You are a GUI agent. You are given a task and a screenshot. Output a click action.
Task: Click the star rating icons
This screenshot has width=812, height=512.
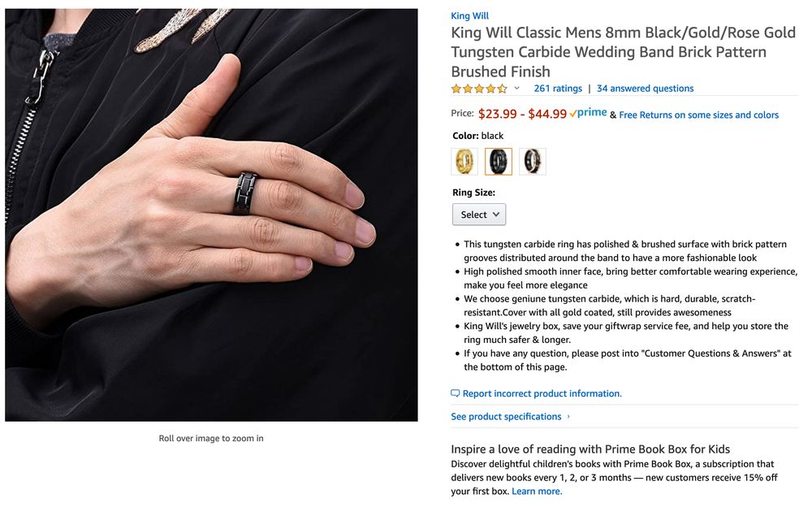[x=479, y=89]
